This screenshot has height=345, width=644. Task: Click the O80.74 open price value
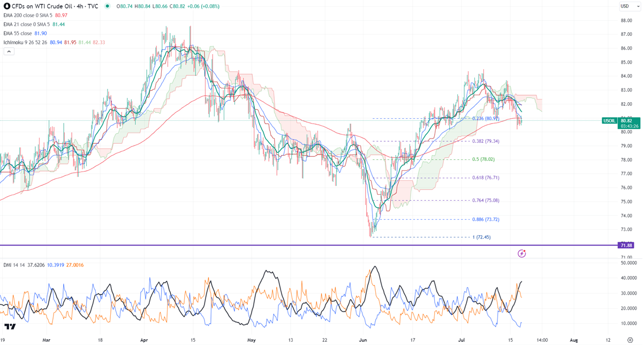123,6
